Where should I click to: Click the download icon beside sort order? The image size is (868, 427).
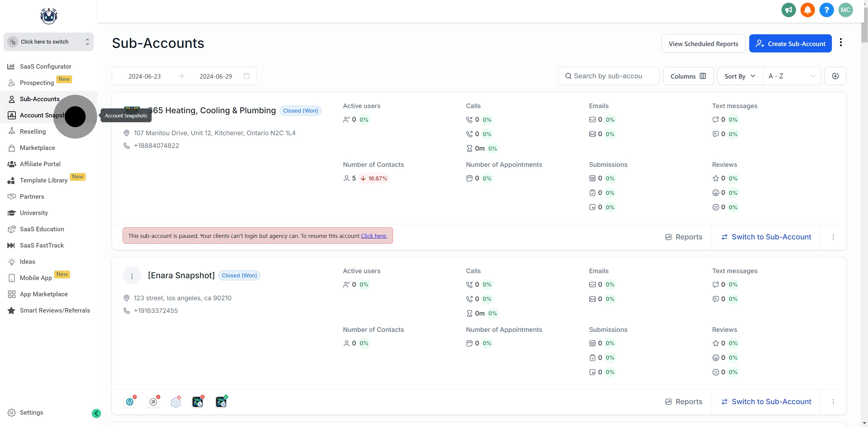pyautogui.click(x=835, y=76)
